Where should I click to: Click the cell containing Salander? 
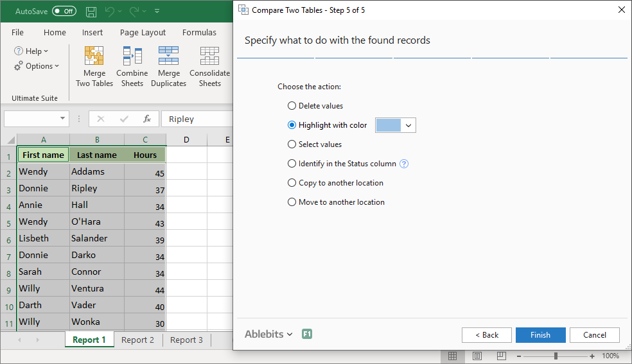tap(97, 238)
